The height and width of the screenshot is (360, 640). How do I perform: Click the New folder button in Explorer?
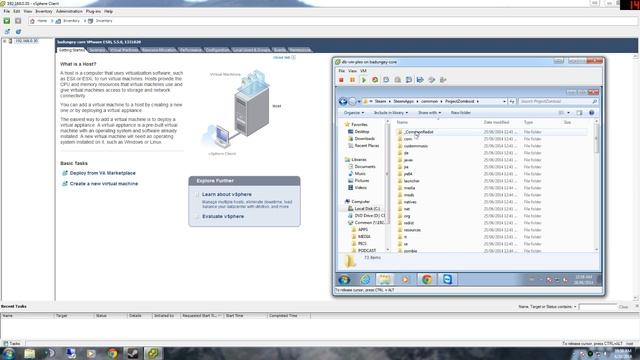[460, 113]
